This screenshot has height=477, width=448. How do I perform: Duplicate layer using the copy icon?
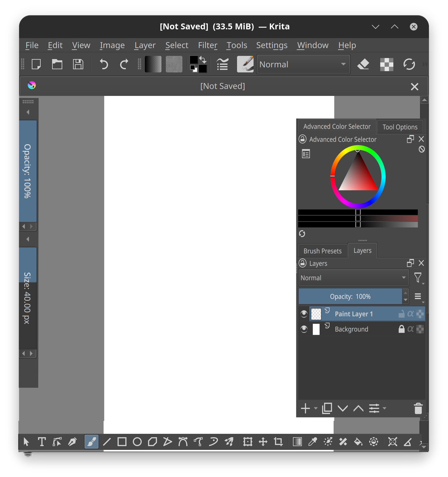327,408
